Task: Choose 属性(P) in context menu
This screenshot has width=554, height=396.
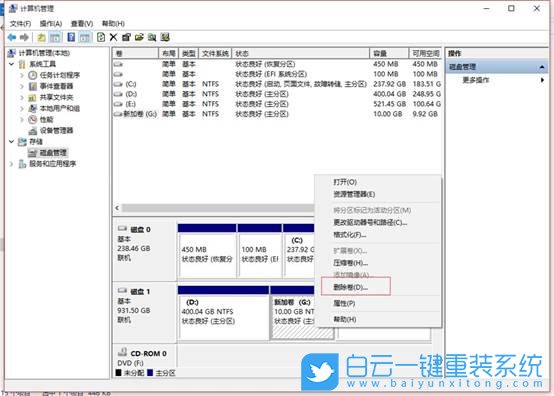Action: (378, 303)
